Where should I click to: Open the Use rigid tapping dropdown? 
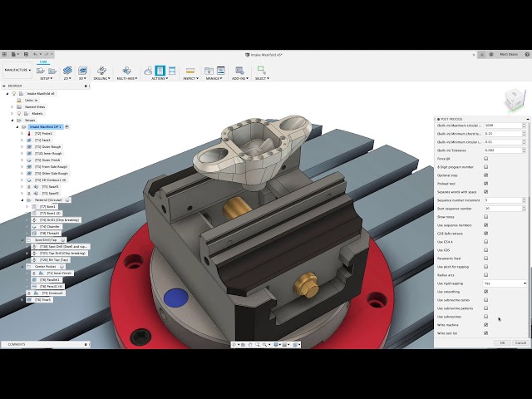(505, 283)
